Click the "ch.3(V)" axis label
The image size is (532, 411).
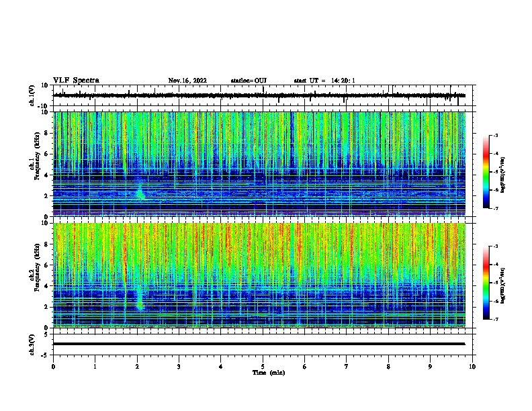[x=32, y=345]
